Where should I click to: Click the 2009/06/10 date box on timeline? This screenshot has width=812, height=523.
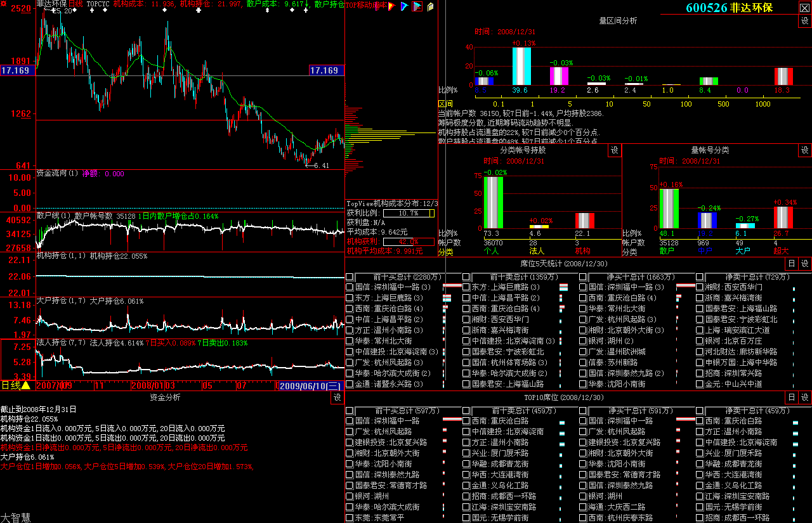tap(310, 385)
